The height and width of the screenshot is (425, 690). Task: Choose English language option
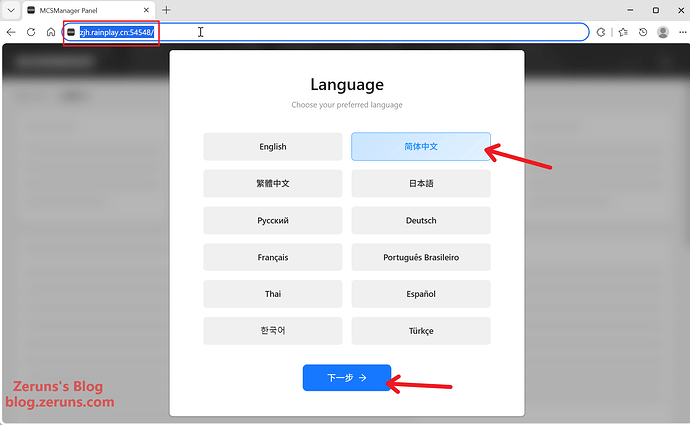[273, 147]
